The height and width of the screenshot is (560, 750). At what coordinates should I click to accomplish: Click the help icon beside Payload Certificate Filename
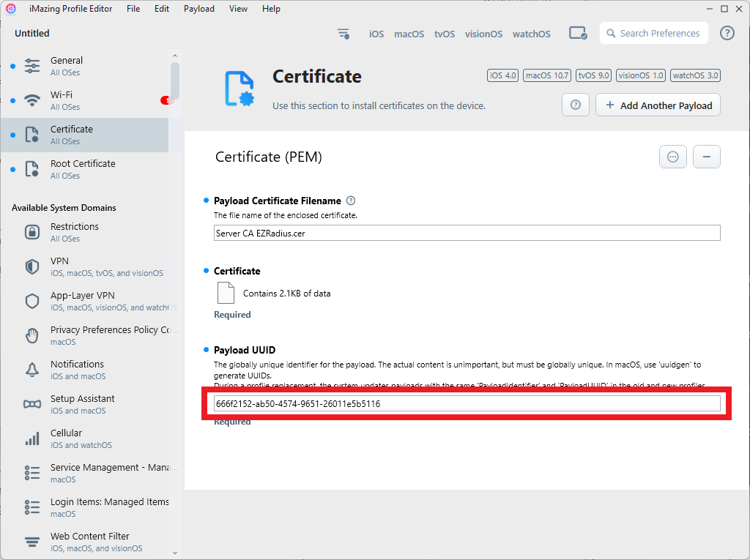(351, 201)
